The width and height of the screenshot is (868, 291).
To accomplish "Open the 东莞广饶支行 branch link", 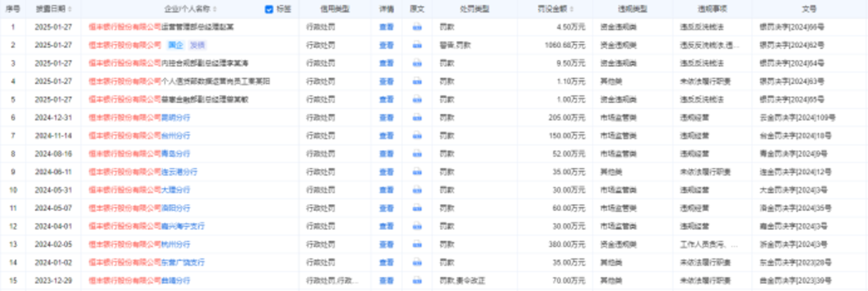I will pos(183,263).
